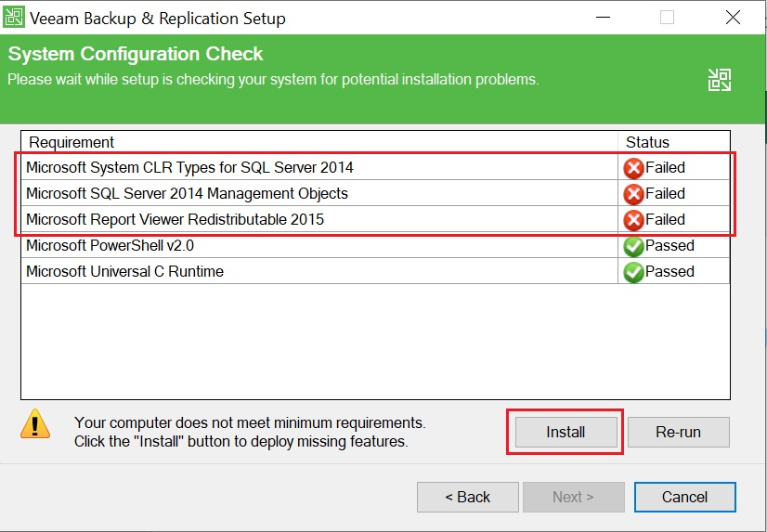This screenshot has width=767, height=532.
Task: Cancel the Veeam setup wizard
Action: pos(685,497)
